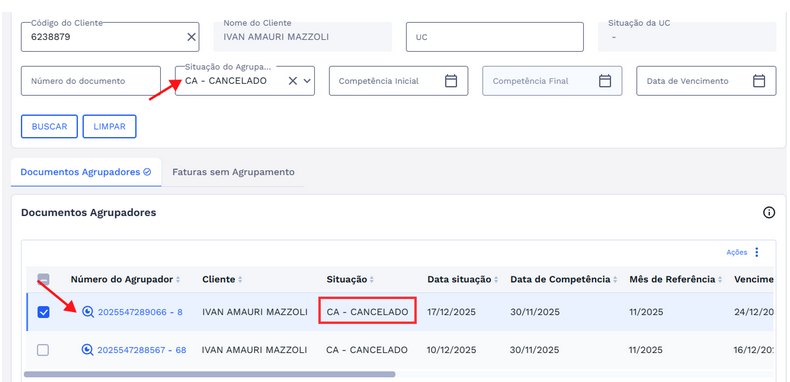Focus the UC input field
The height and width of the screenshot is (382, 790).
coord(495,37)
